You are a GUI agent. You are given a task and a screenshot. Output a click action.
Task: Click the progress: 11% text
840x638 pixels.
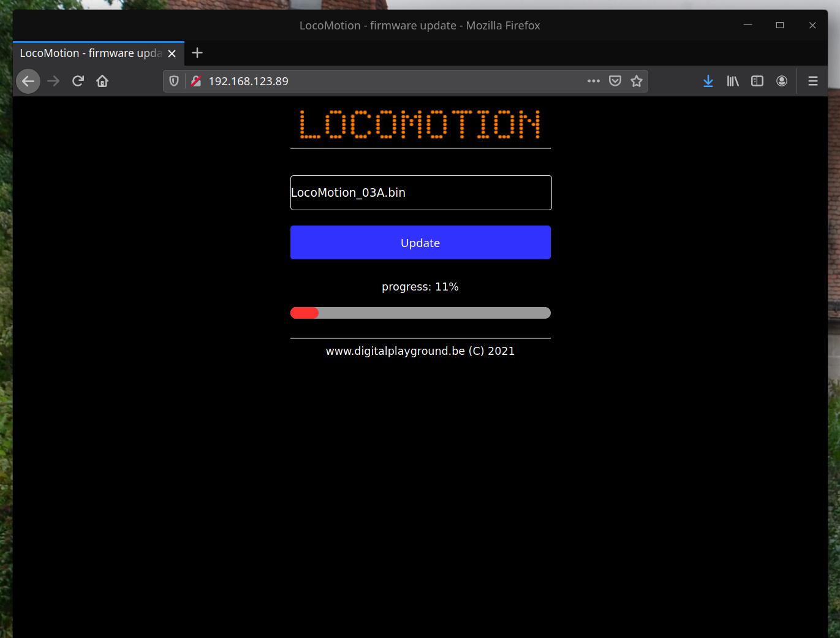coord(420,287)
